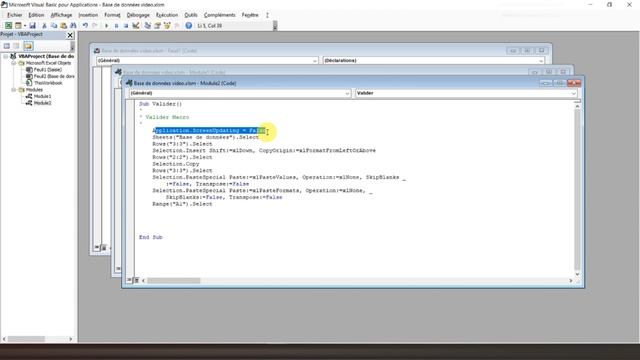Run the macro with the Play icon
Viewport: 640px width, 360px height.
pyautogui.click(x=107, y=25)
